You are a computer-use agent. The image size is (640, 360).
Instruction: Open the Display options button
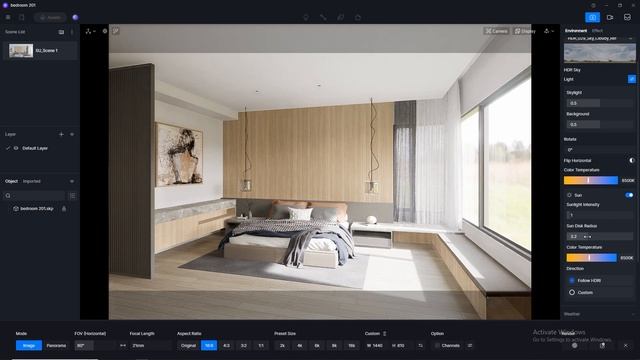[525, 31]
